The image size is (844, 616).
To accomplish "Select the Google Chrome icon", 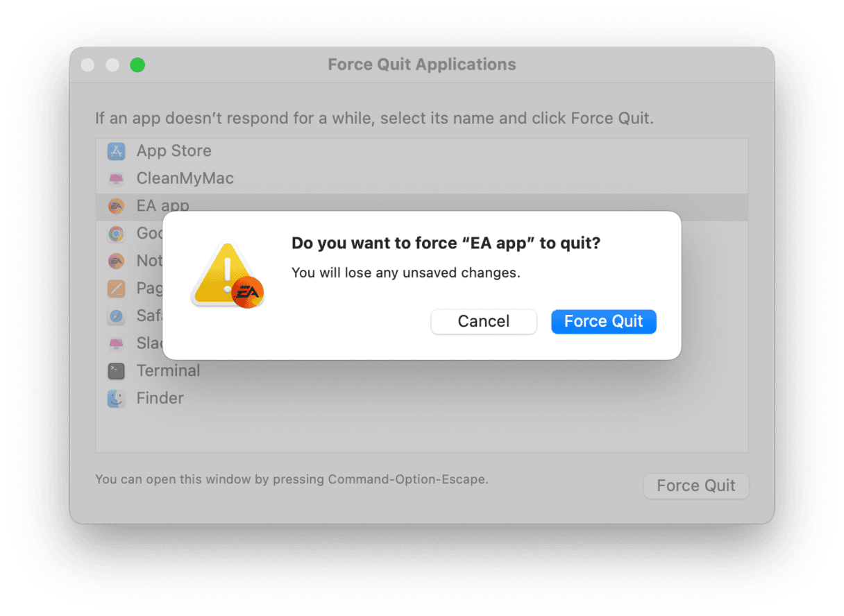I will click(116, 234).
